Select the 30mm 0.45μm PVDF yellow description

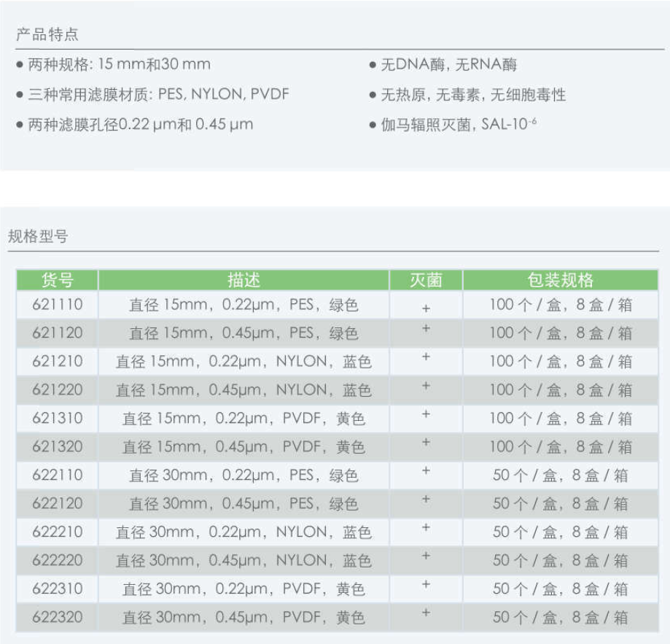[244, 618]
